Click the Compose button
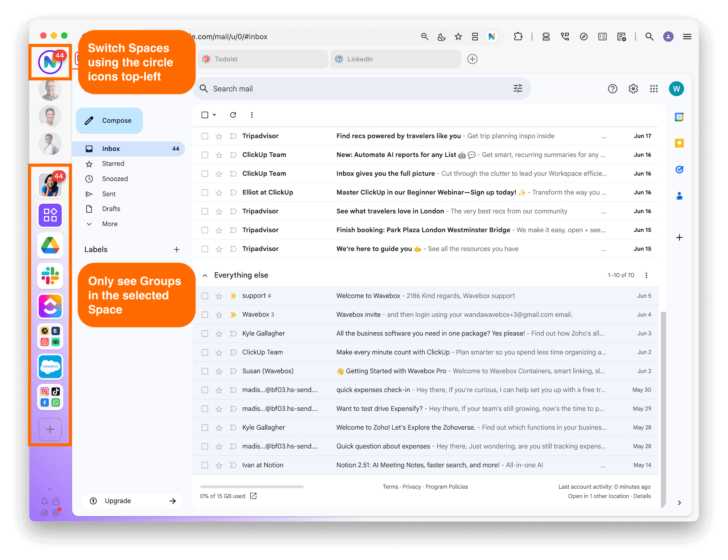 click(x=109, y=120)
